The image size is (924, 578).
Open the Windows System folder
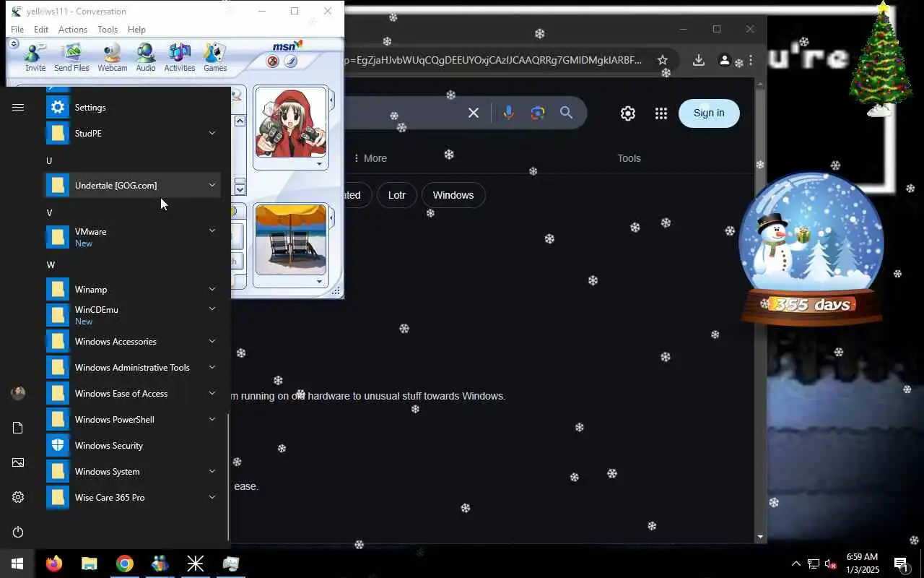click(x=134, y=472)
